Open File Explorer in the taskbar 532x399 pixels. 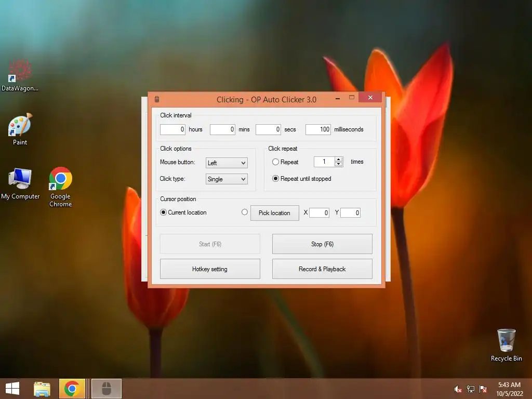point(42,389)
